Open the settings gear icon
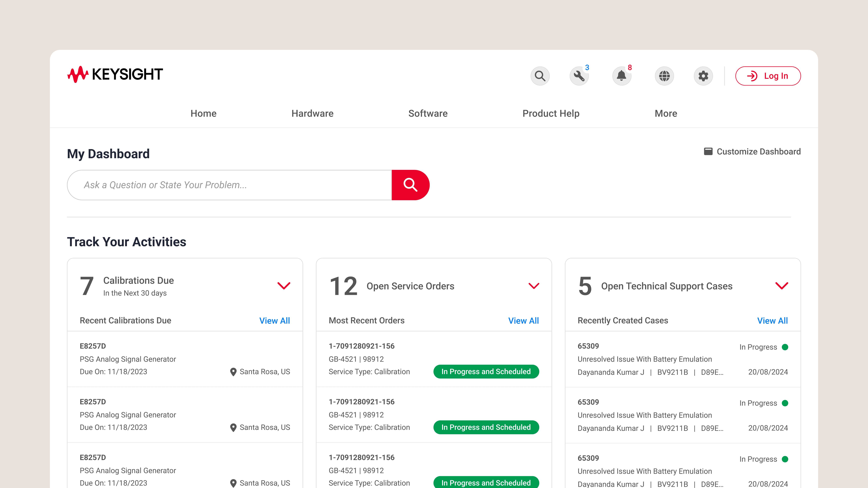The width and height of the screenshot is (868, 488). pyautogui.click(x=703, y=76)
